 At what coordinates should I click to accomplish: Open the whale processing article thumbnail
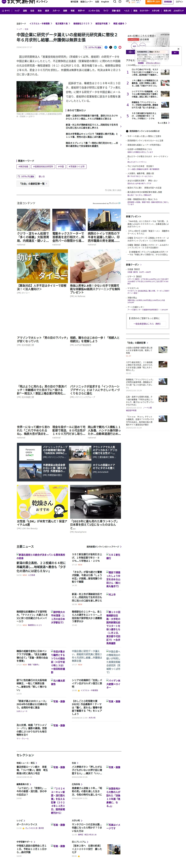click(x=33, y=220)
